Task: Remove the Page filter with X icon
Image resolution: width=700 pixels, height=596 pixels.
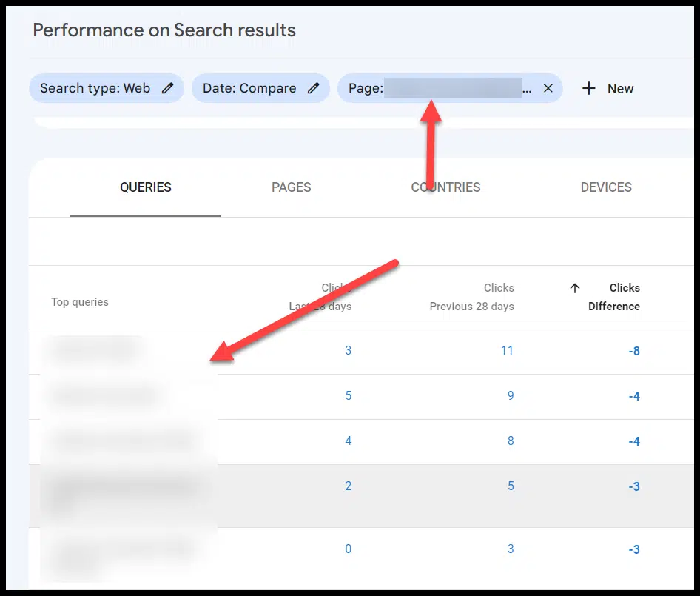Action: [x=548, y=88]
